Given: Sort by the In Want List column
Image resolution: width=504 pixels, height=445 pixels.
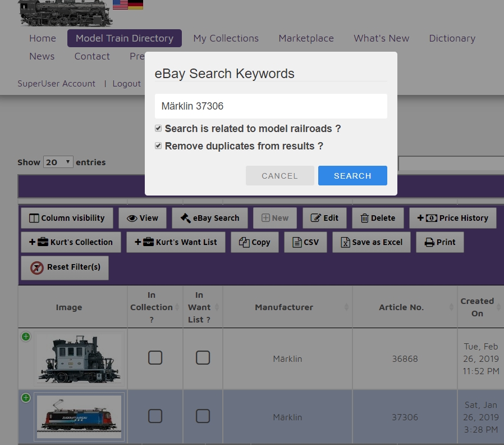Looking at the screenshot, I should click(x=203, y=307).
